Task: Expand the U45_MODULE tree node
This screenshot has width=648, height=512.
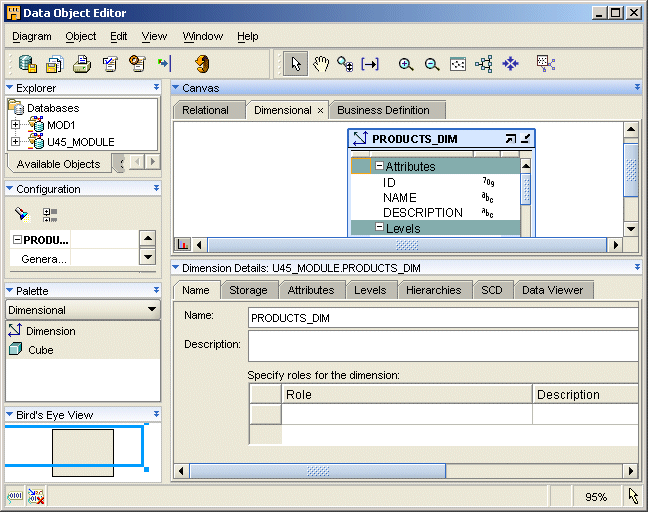Action: [x=16, y=142]
